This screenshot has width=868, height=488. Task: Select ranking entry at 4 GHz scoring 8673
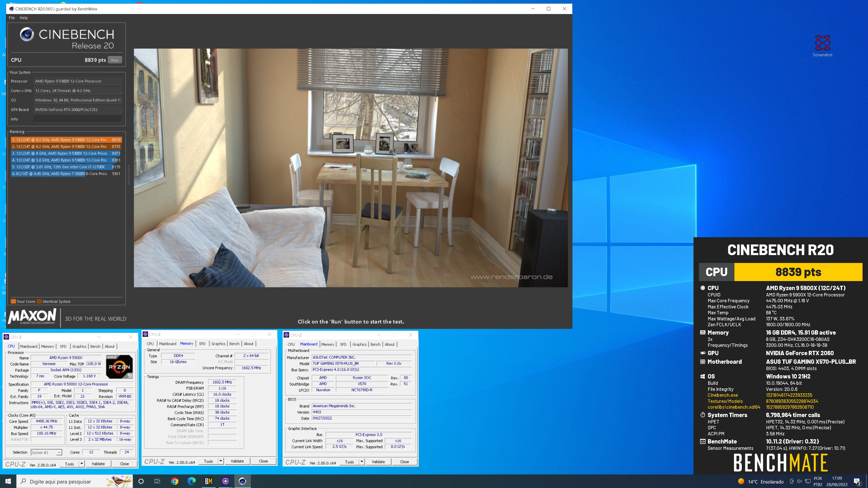pos(66,153)
